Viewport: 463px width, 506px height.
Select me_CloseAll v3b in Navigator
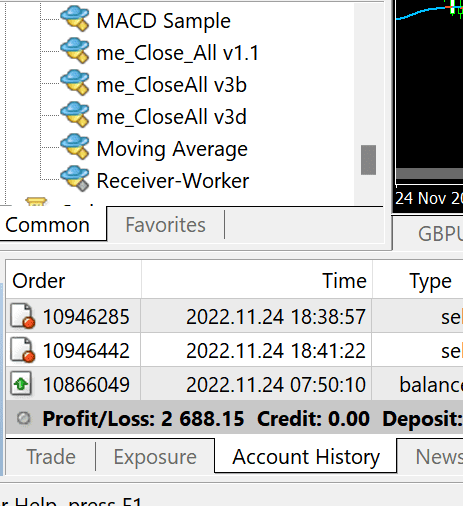click(x=172, y=85)
